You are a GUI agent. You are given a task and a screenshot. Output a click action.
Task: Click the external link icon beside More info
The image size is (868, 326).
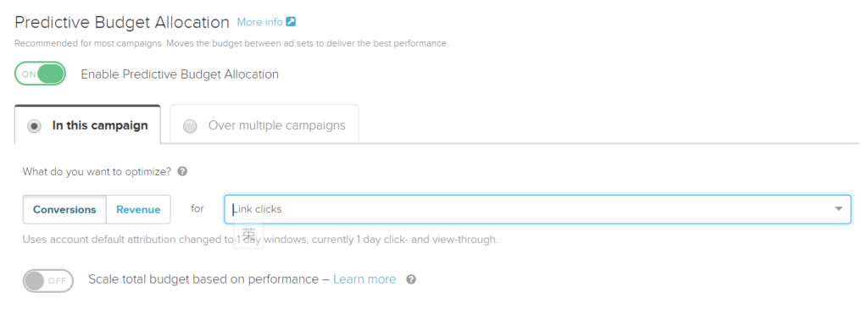291,22
